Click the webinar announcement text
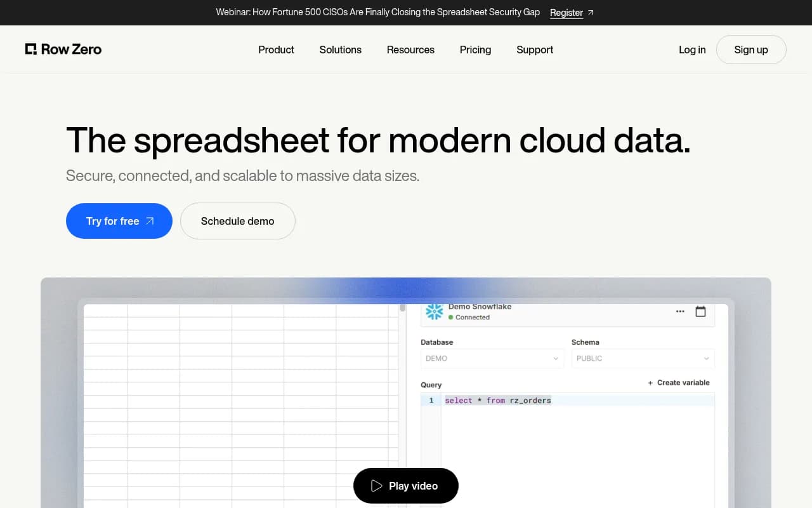This screenshot has height=508, width=812. click(378, 12)
